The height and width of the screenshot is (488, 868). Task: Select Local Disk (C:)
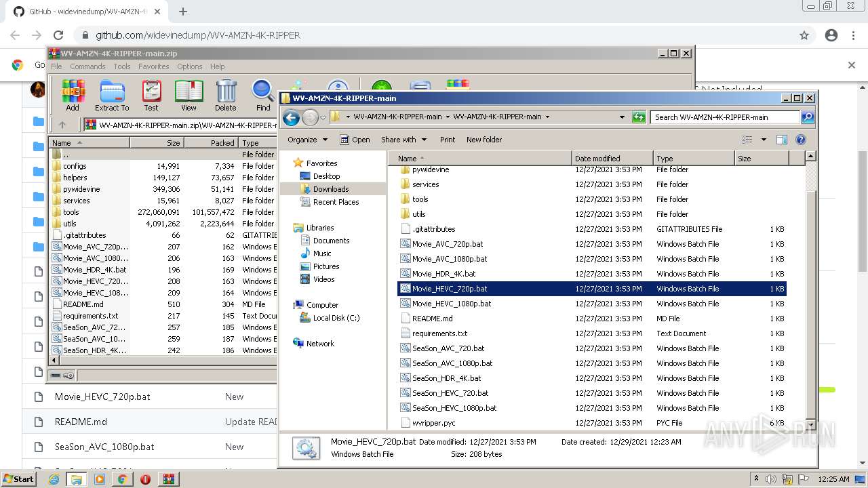(336, 318)
